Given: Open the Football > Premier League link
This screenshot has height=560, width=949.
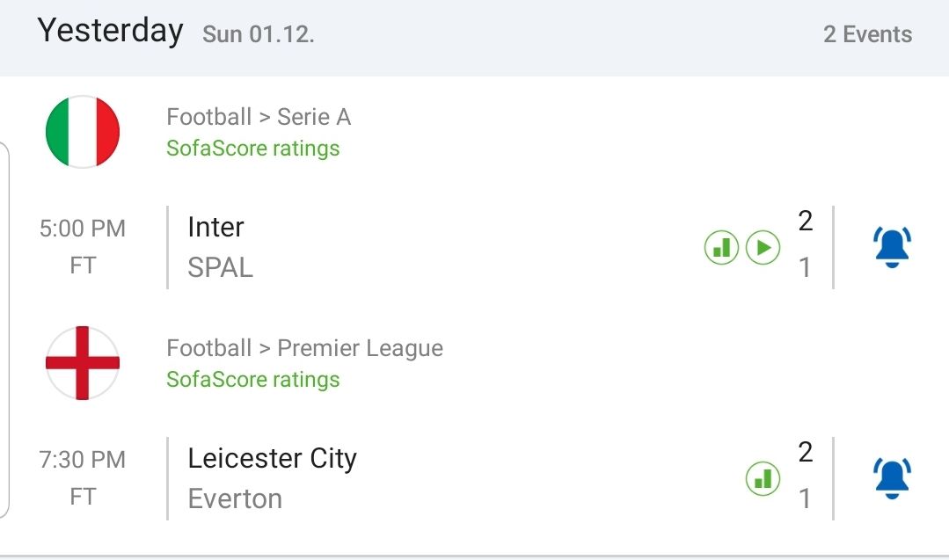Looking at the screenshot, I should coord(304,348).
